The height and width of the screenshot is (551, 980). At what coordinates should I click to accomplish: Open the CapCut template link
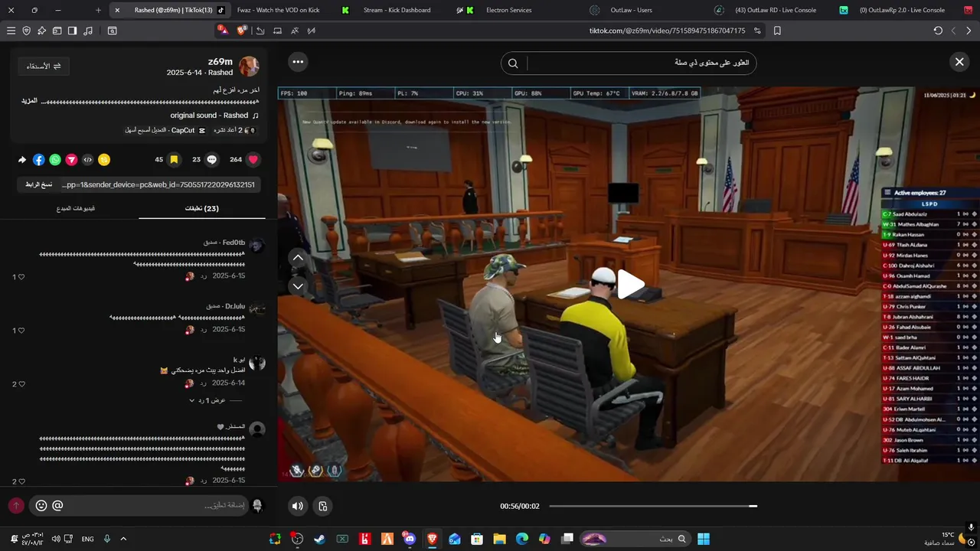[x=165, y=130]
